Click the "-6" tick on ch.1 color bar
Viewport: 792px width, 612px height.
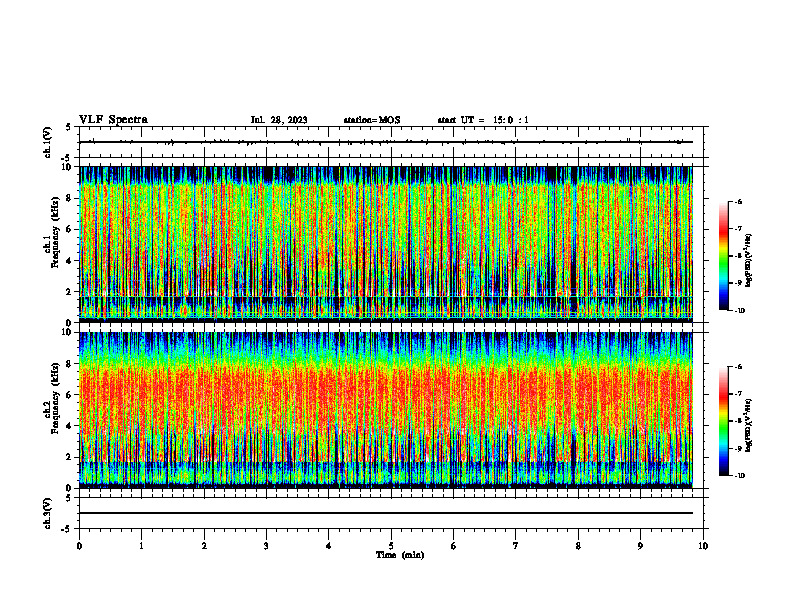click(739, 201)
